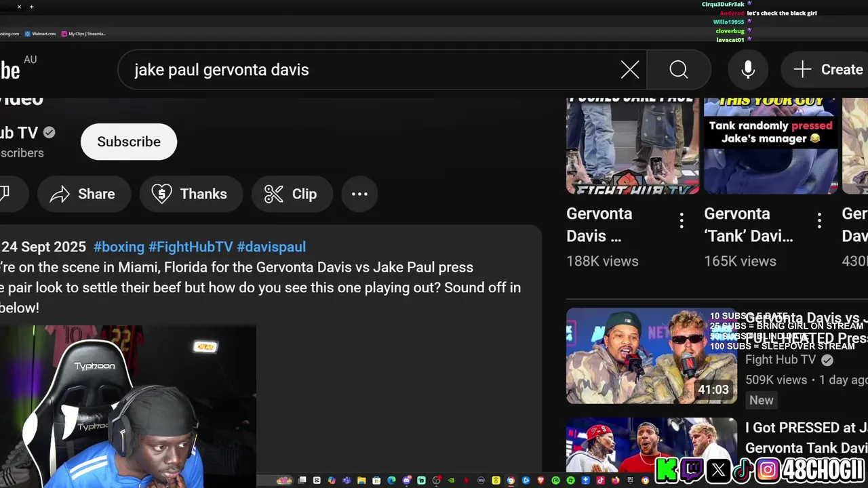
Task: Open the Brave browser taskbar icon
Action: [540, 481]
